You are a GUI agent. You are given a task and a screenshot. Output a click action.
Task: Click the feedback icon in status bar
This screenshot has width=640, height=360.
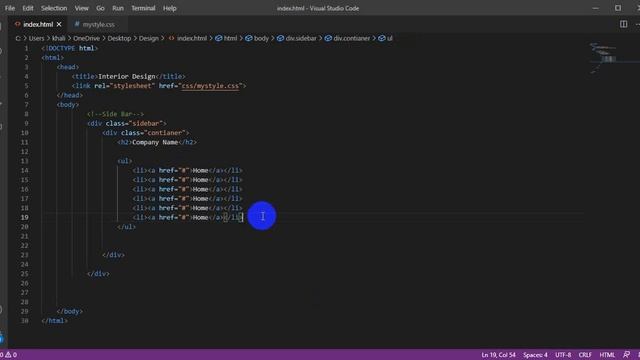[x=626, y=355]
